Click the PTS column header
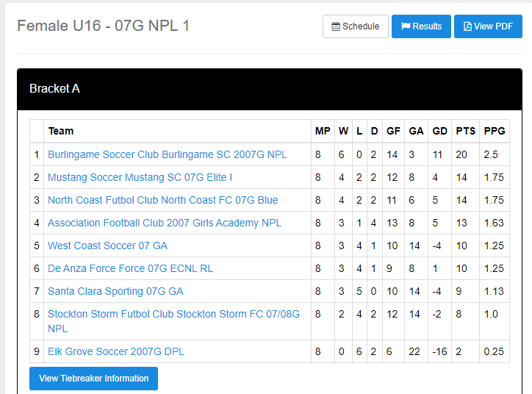The image size is (532, 394). [465, 131]
